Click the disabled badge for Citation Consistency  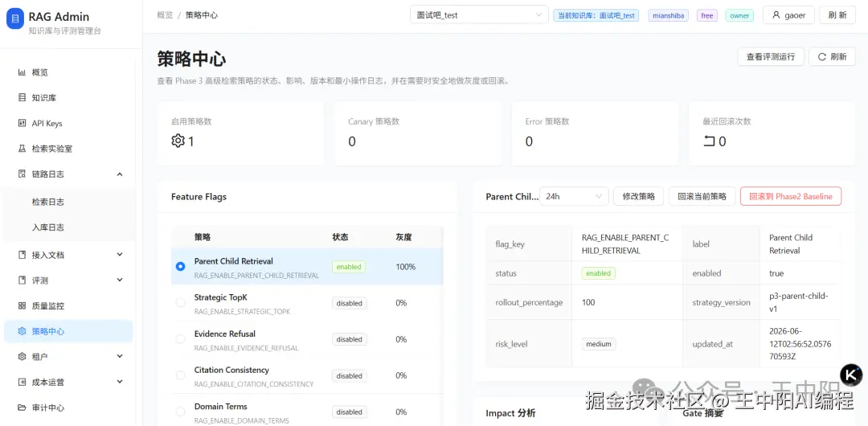pos(350,375)
